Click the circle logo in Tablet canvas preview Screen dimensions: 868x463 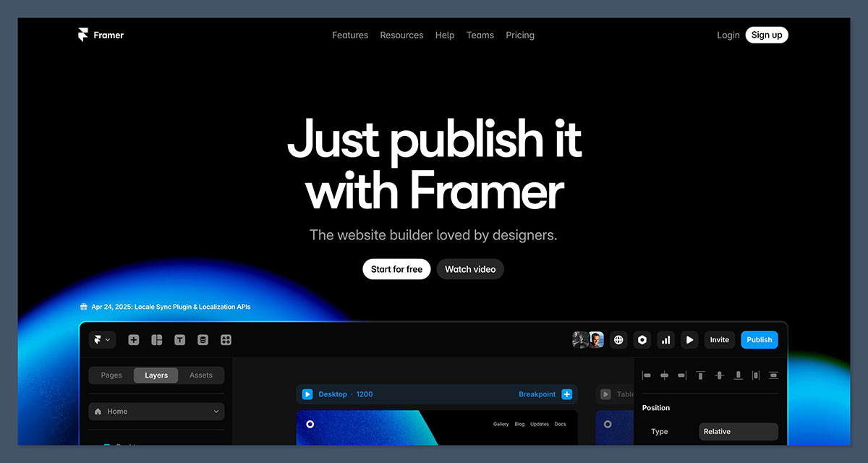pyautogui.click(x=608, y=424)
